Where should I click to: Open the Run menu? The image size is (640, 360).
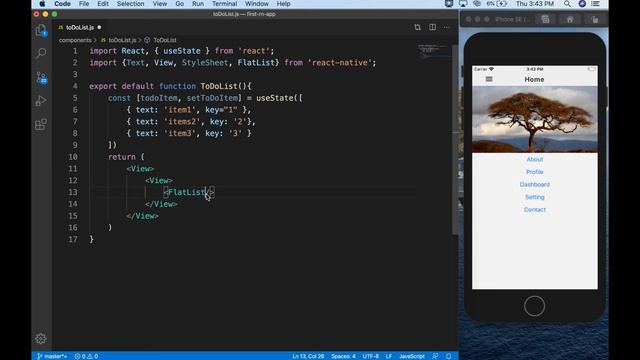point(198,4)
